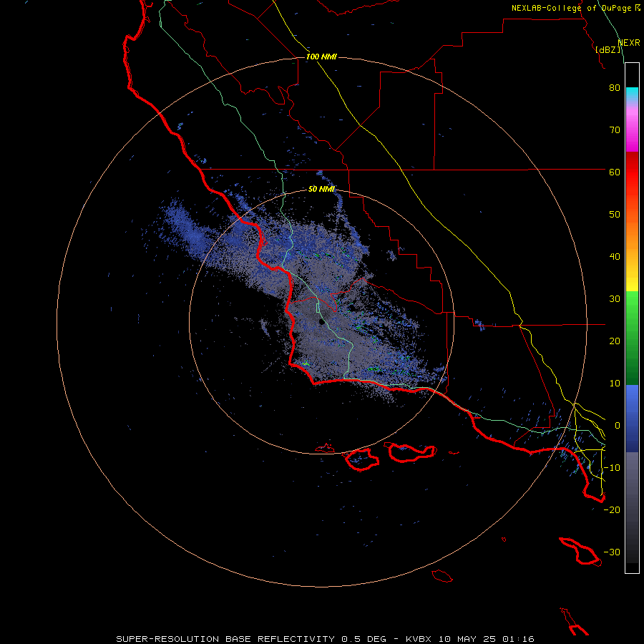Click the 20 dBZ scale value

[x=615, y=341]
